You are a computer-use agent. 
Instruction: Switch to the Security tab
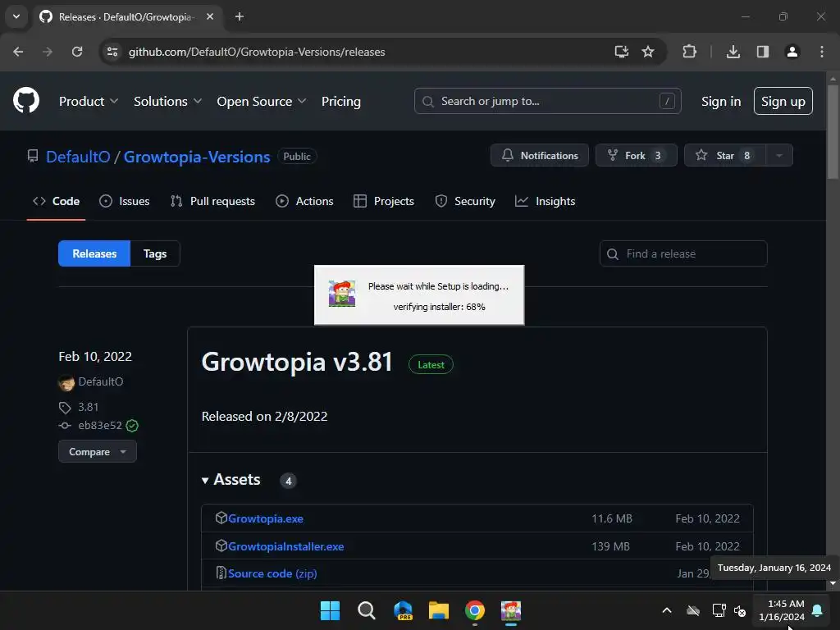pos(465,202)
